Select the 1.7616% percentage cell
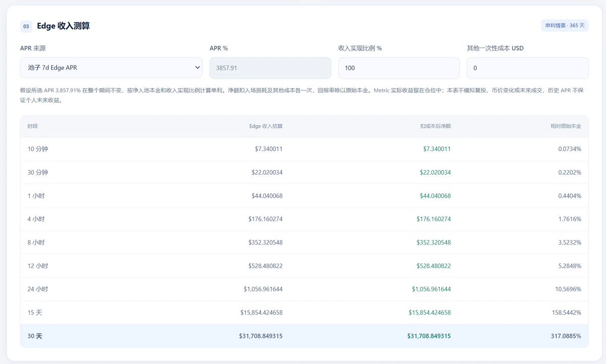Viewport: 606px width, 364px height. [570, 219]
